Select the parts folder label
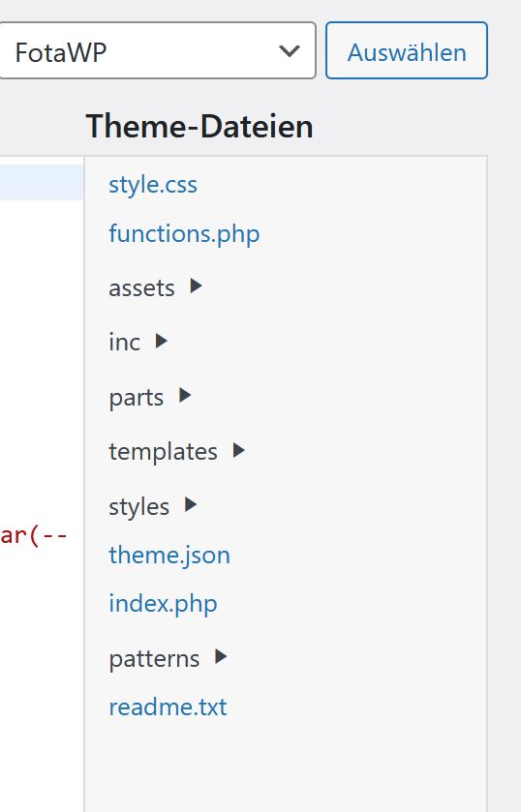This screenshot has height=812, width=521. point(137,398)
